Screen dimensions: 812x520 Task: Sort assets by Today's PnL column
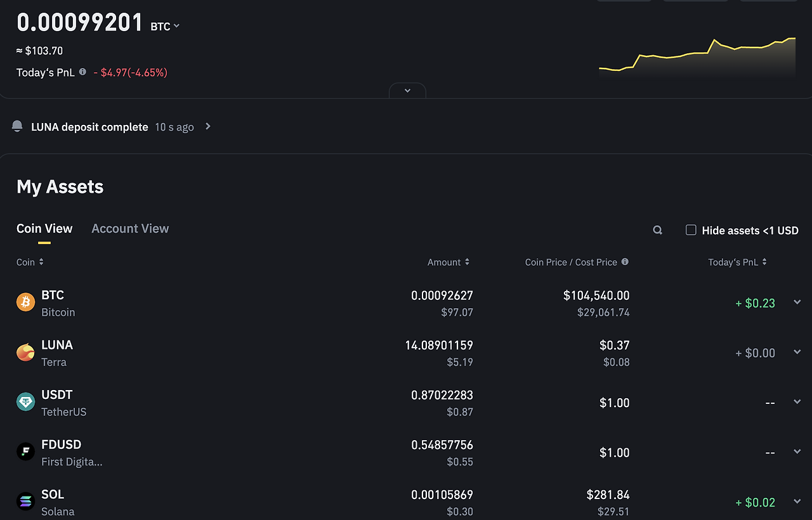pyautogui.click(x=737, y=262)
